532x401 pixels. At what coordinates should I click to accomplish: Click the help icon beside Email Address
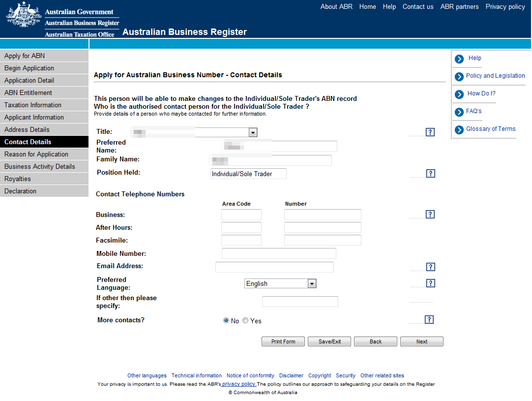[430, 267]
